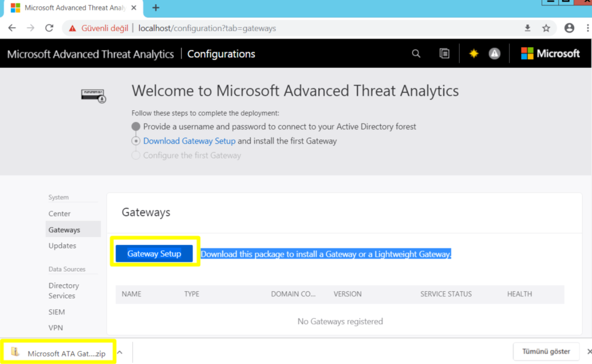Click the Microsoft Advanced Threat Analytics title
This screenshot has height=364, width=592.
[x=90, y=54]
